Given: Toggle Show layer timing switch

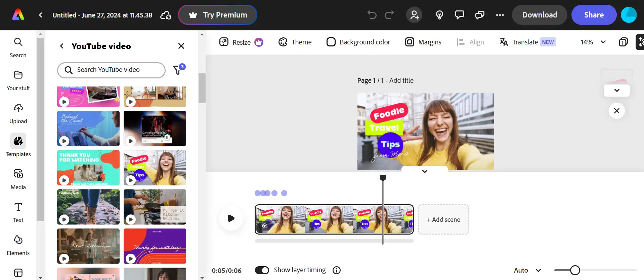Looking at the screenshot, I should point(262,270).
